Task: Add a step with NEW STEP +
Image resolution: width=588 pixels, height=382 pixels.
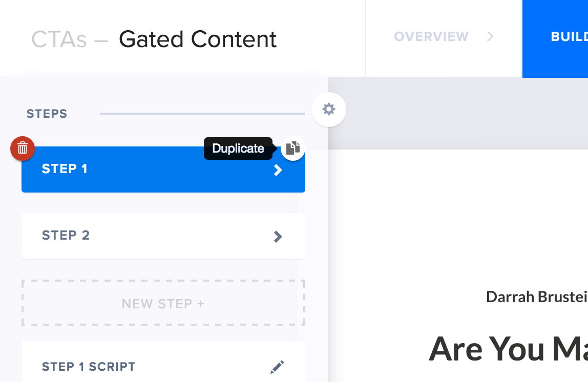Action: pos(163,303)
